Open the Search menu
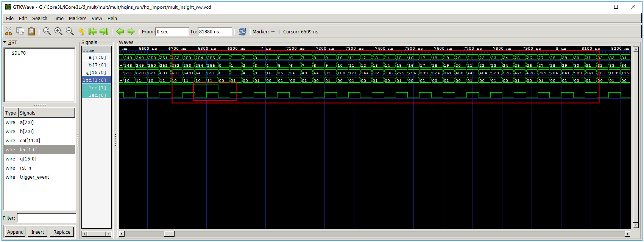Screen dimensions: 644x242 pos(40,18)
